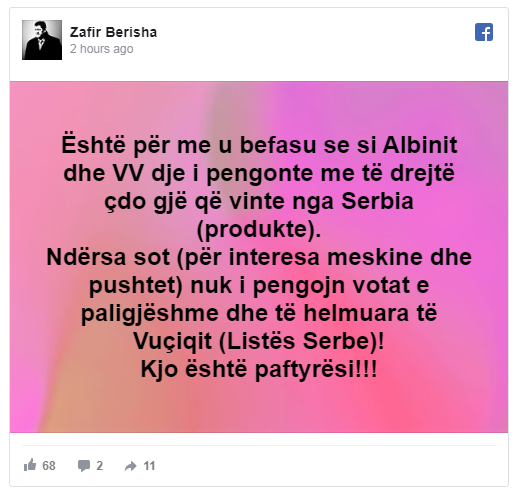Open the Zafir Berisha profile name link

coord(113,32)
